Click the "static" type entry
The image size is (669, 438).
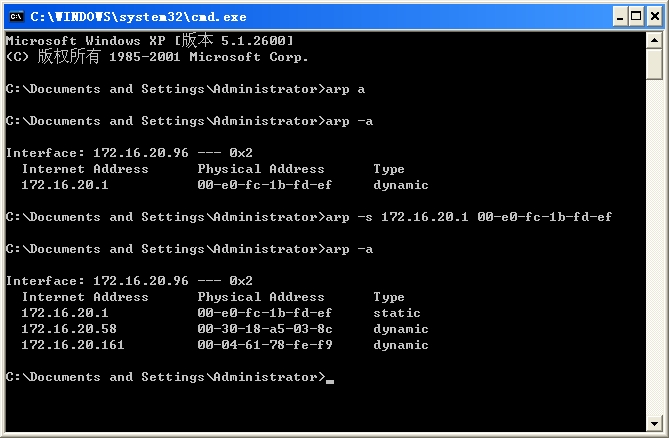(397, 313)
